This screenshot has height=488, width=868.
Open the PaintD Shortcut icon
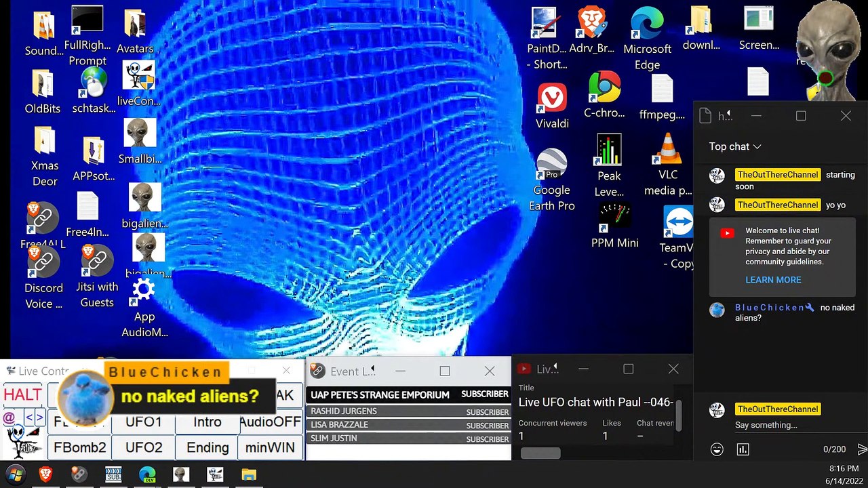coord(546,39)
